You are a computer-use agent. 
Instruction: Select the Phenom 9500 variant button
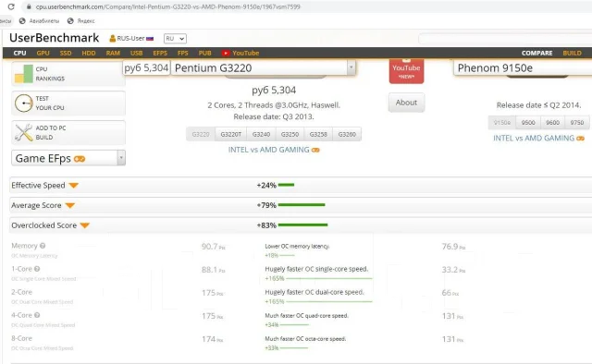[x=528, y=123]
